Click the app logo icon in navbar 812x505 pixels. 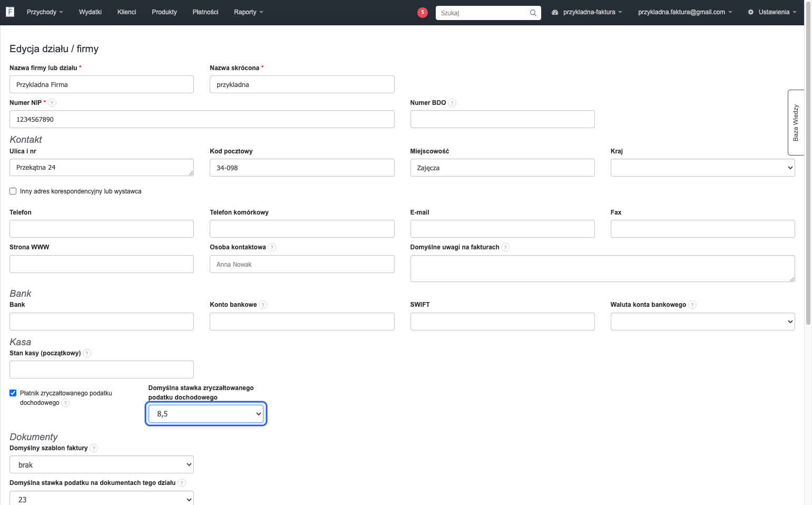10,12
